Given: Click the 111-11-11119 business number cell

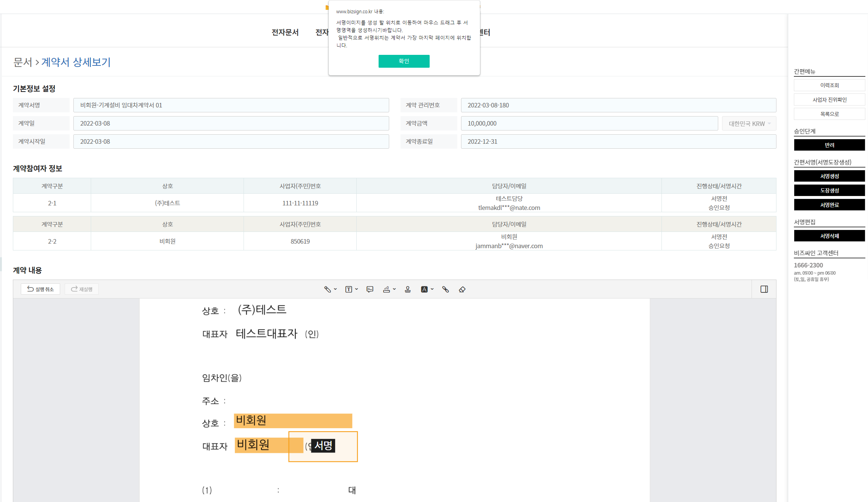Looking at the screenshot, I should 300,203.
